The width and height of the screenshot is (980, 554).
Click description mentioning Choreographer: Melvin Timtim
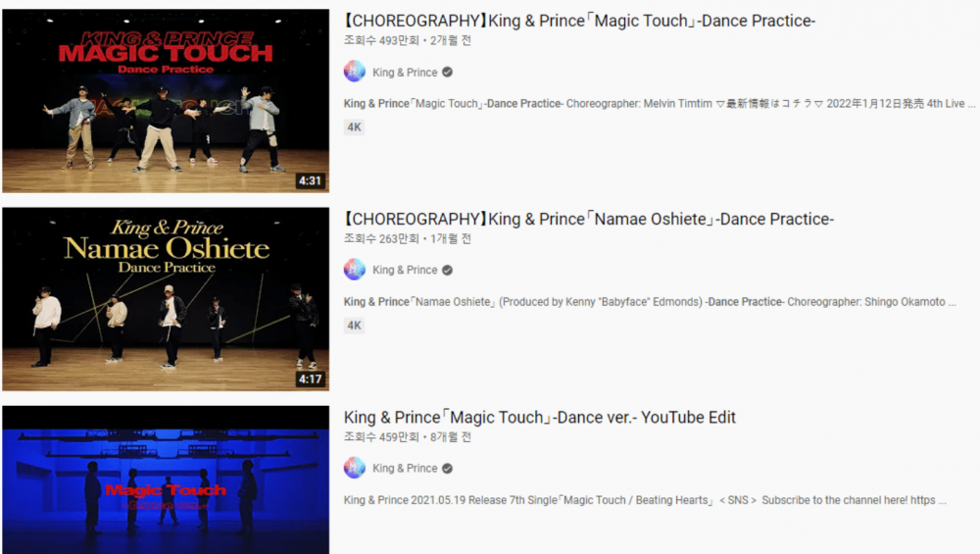pos(660,103)
